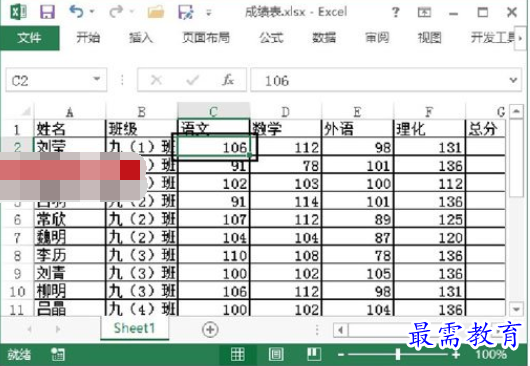Click the formula bar showing 106
Viewport: 530px width, 366px height.
379,80
